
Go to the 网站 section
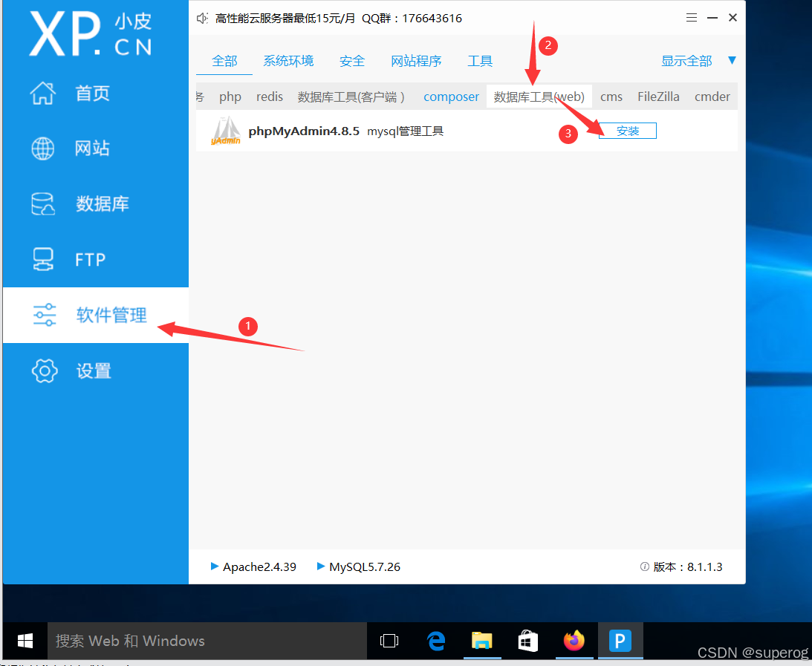click(96, 148)
